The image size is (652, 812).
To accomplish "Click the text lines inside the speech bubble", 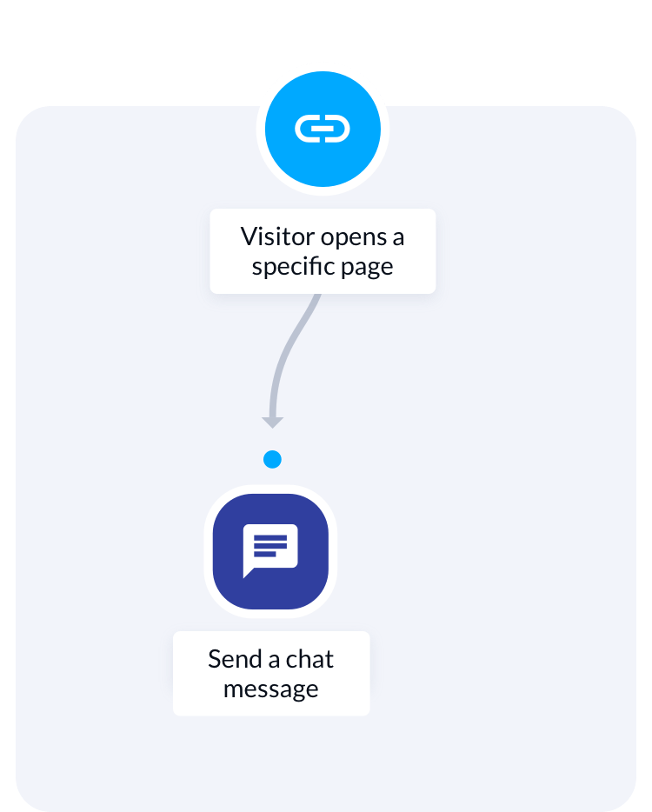I will [270, 546].
